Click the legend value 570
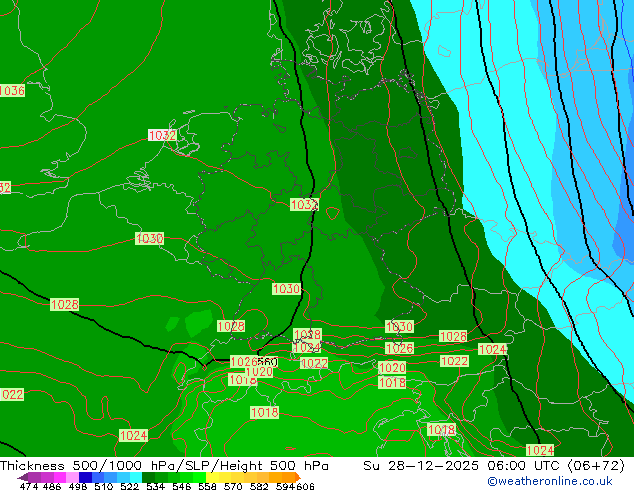Screen dimensions: 634x490 coord(233,486)
